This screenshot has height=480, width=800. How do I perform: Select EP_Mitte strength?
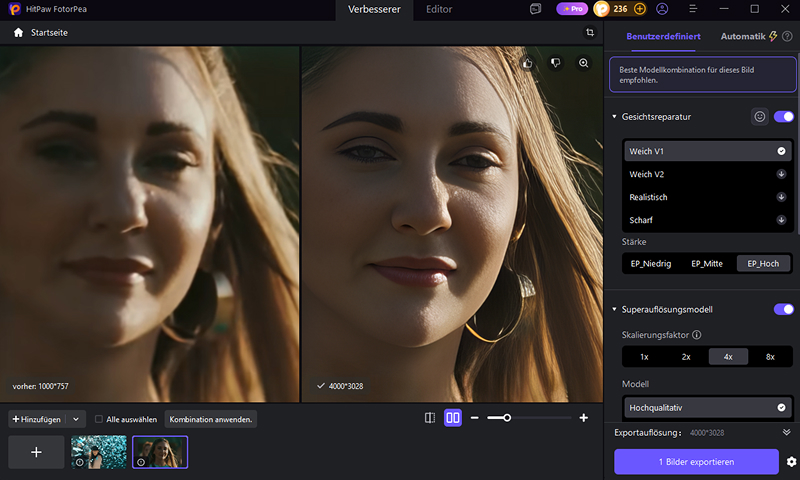coord(707,264)
